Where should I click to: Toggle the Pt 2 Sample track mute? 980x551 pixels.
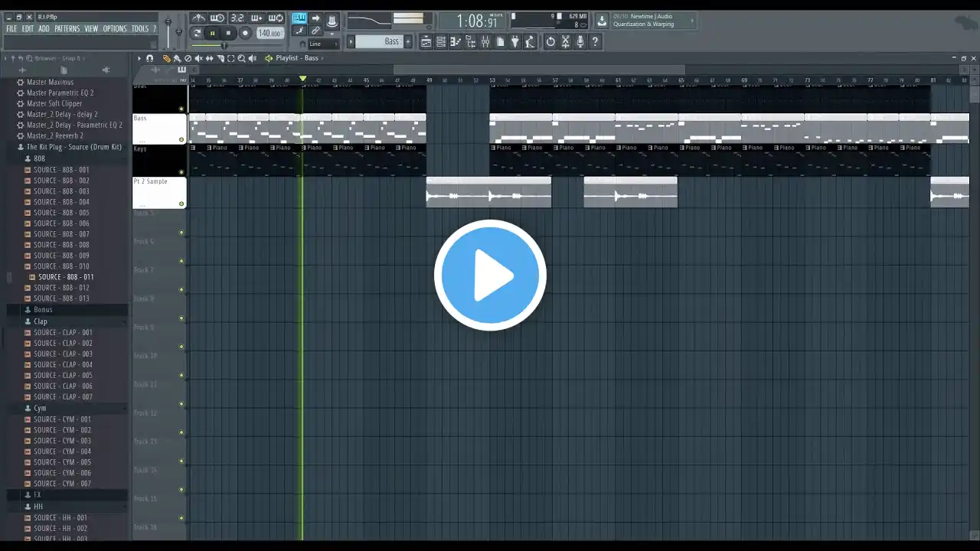pyautogui.click(x=181, y=204)
